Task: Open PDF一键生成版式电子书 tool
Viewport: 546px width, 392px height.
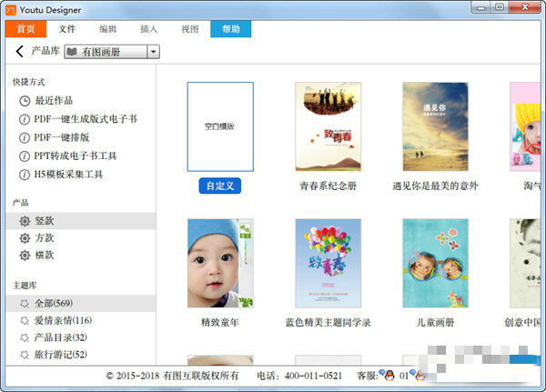Action: click(x=86, y=119)
